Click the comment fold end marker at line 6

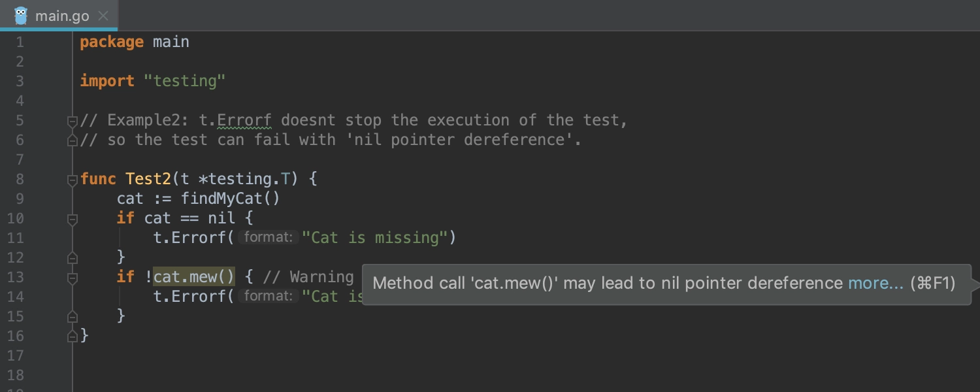(x=73, y=140)
